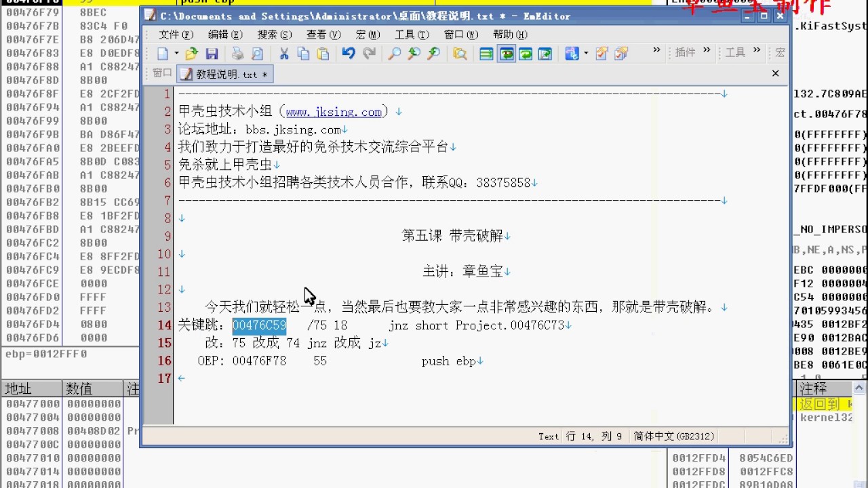Open the 查看(V) menu
868x488 pixels.
323,35
